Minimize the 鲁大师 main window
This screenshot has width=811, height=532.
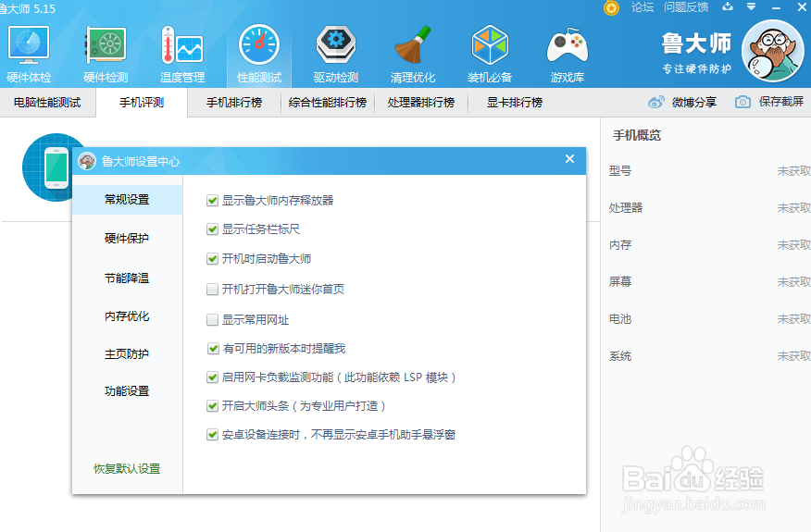click(776, 7)
